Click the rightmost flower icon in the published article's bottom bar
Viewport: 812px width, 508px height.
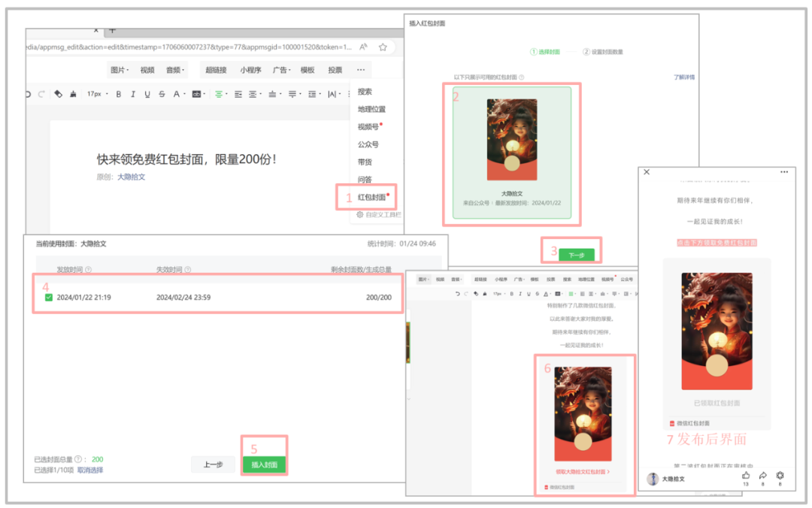(x=780, y=476)
